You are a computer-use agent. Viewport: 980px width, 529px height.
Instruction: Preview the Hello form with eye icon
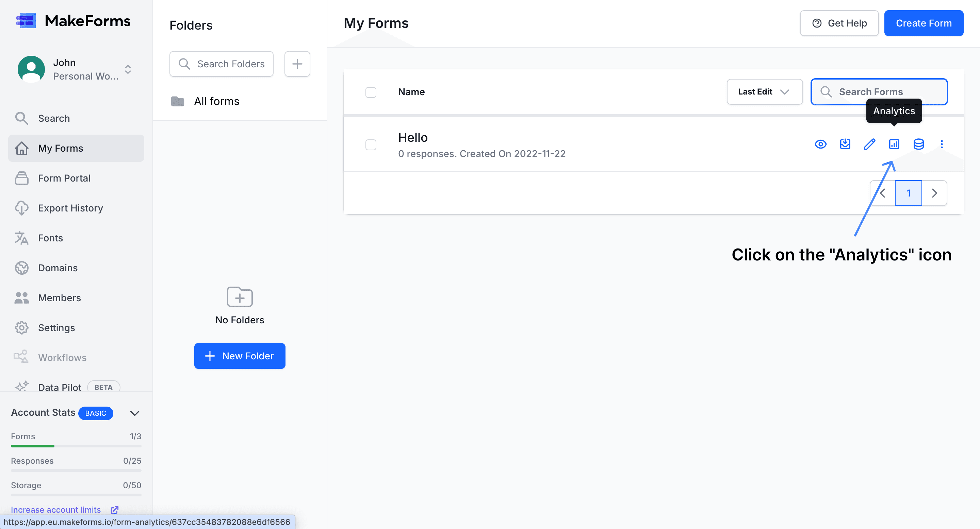coord(821,144)
